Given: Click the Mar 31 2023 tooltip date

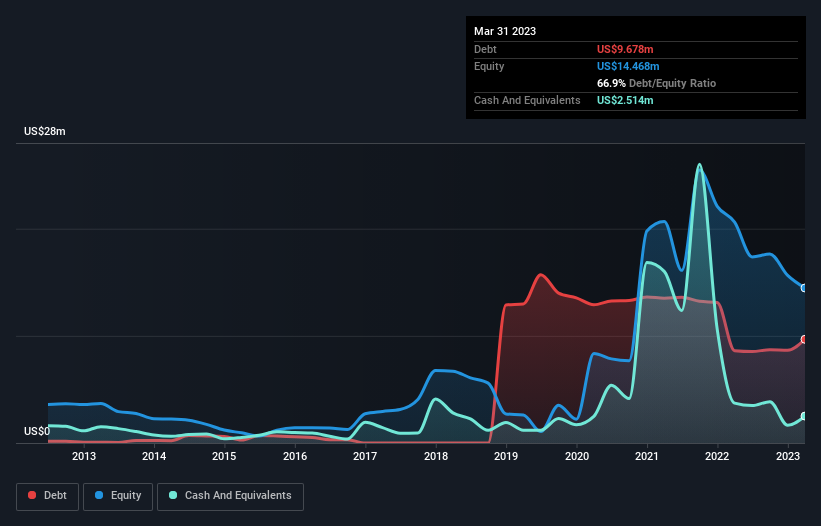Looking at the screenshot, I should (505, 31).
